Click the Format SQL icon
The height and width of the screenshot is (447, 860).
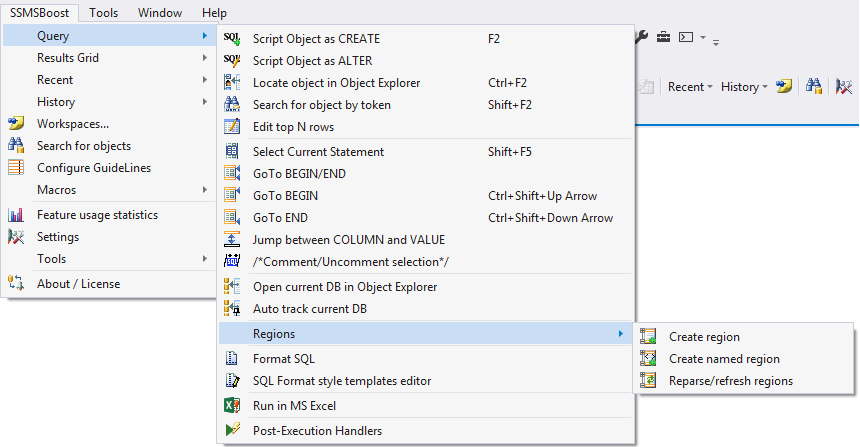pyautogui.click(x=232, y=359)
